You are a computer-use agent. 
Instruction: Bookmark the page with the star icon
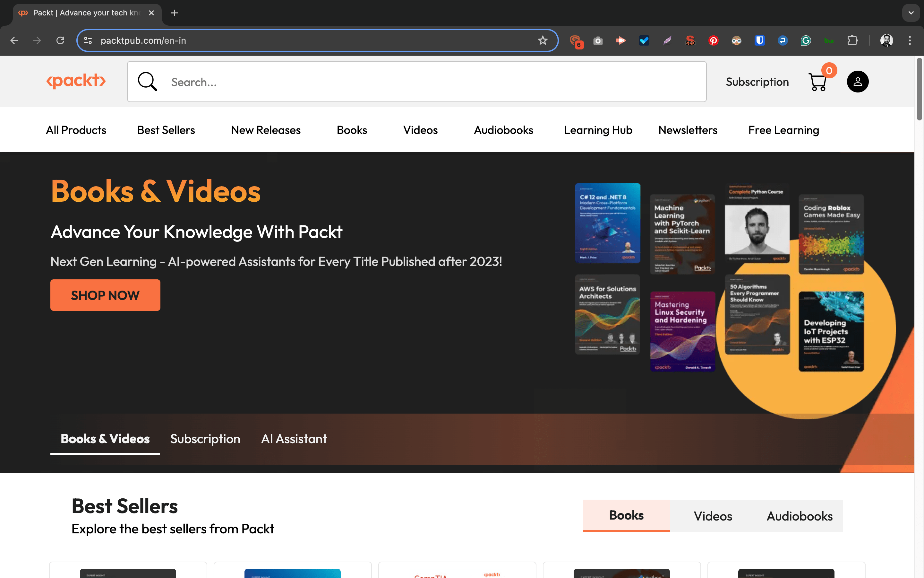point(543,40)
